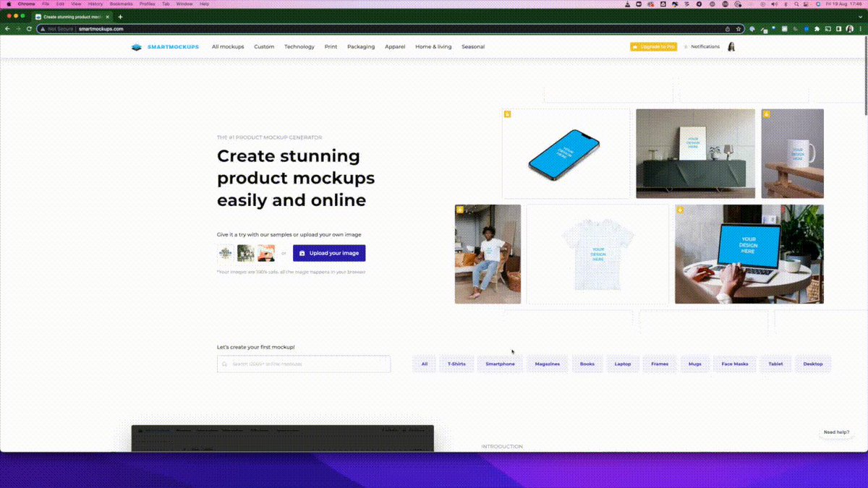The height and width of the screenshot is (488, 868).
Task: Select the Face Masks category filter
Action: tap(735, 364)
